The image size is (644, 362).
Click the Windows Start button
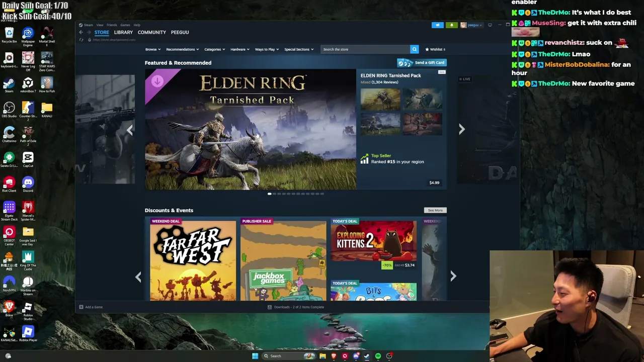pyautogui.click(x=255, y=356)
